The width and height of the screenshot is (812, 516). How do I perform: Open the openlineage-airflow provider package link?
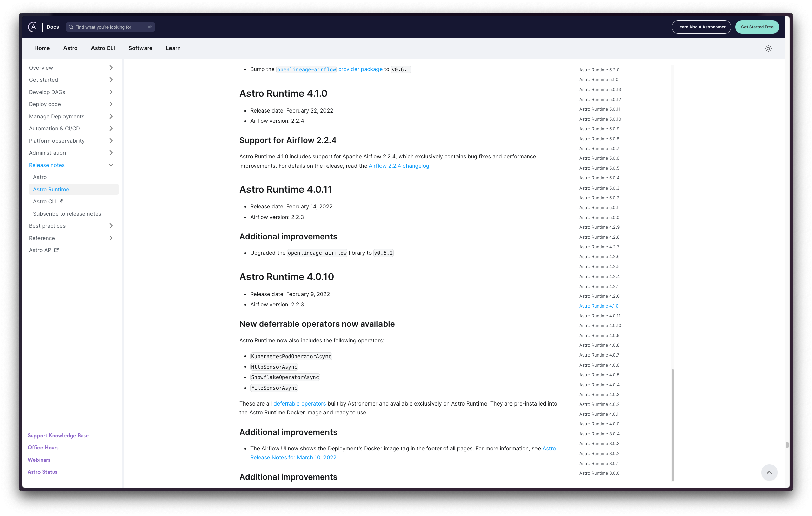[330, 69]
